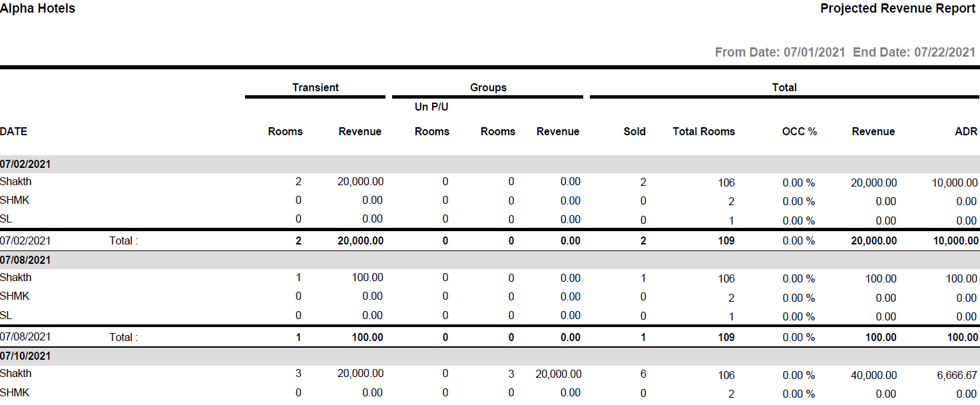
Task: Click the Transient column group header
Action: pyautogui.click(x=315, y=87)
